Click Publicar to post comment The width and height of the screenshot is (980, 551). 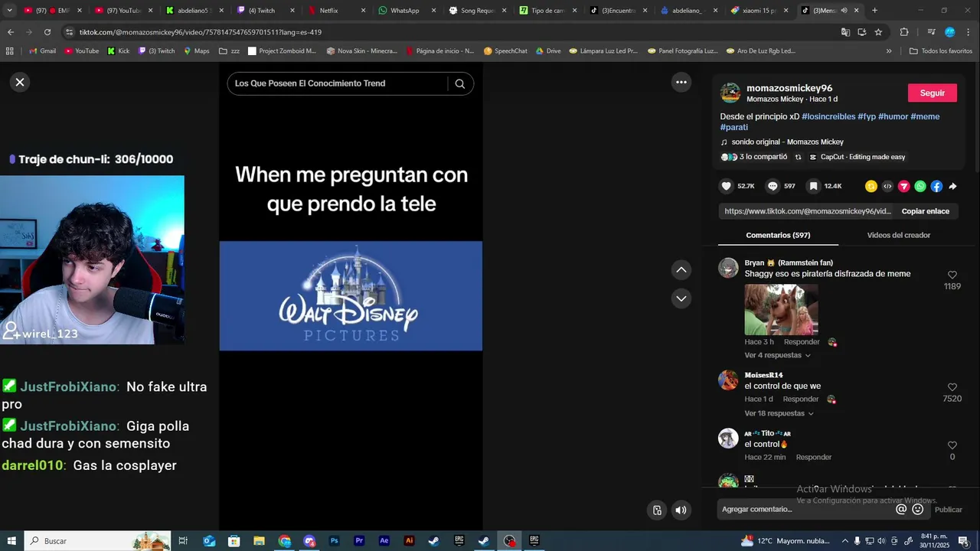click(x=948, y=510)
